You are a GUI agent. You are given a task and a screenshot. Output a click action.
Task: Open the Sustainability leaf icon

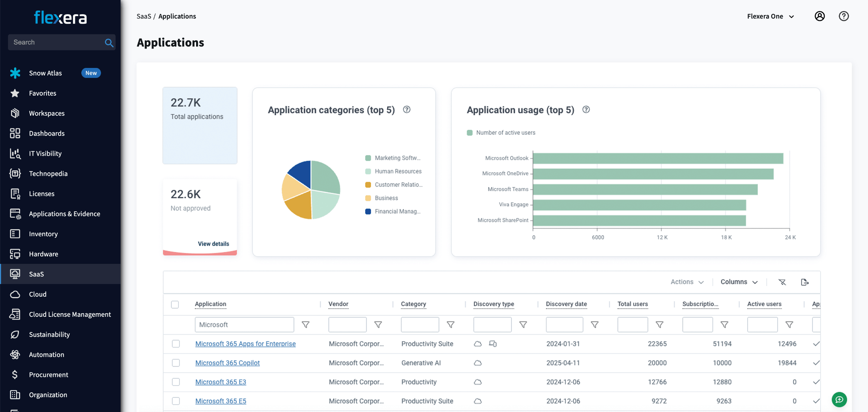15,335
